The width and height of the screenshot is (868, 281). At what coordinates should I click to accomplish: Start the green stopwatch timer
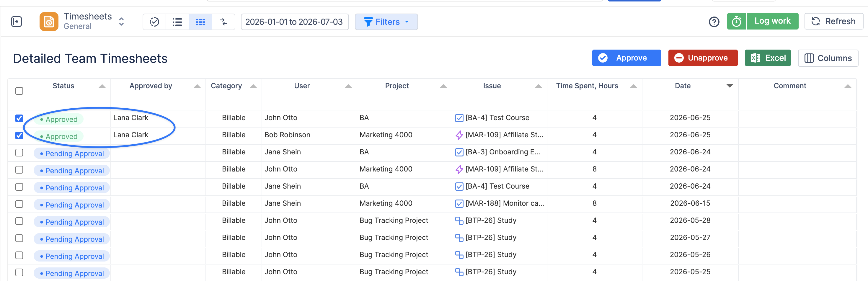click(x=736, y=21)
